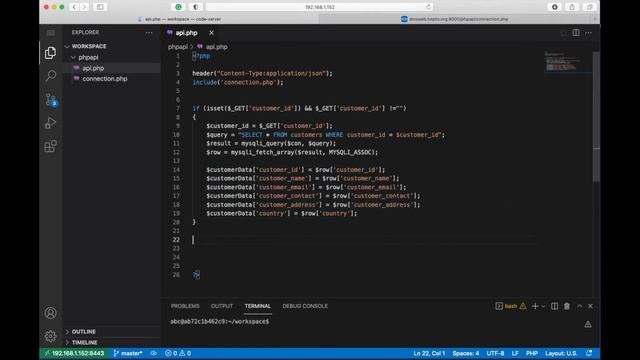Click the terminal prompt line

(x=220, y=322)
